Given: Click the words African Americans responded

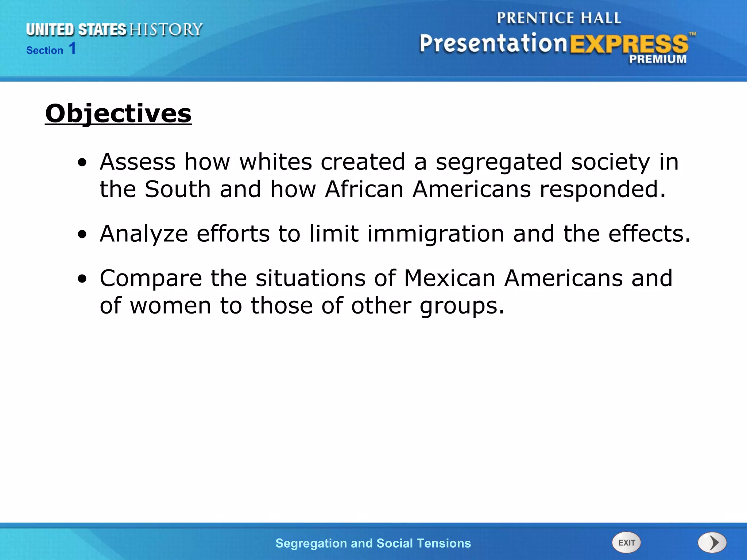Looking at the screenshot, I should click(495, 189).
